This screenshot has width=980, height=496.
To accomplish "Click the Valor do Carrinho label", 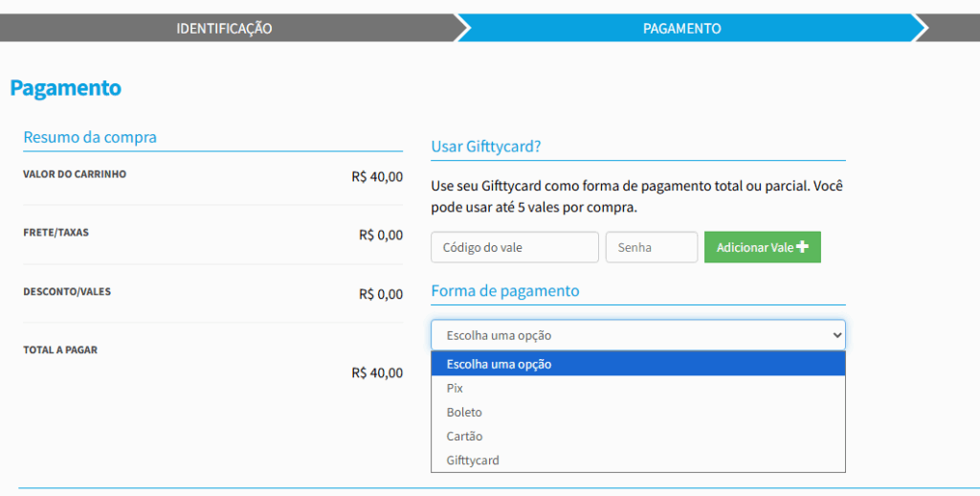I will pos(75,174).
